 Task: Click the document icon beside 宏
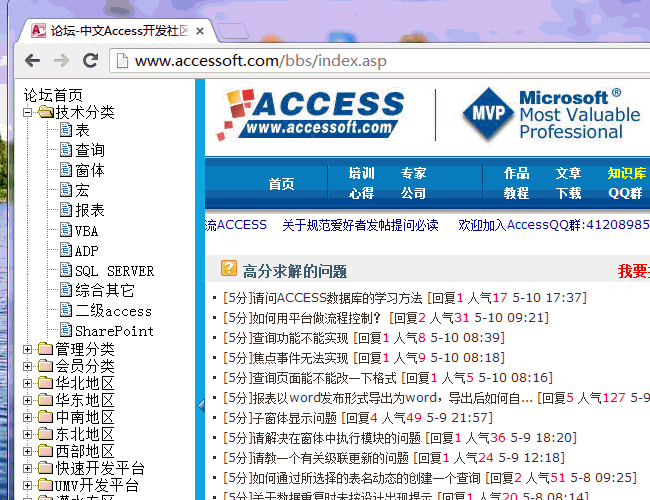[66, 189]
